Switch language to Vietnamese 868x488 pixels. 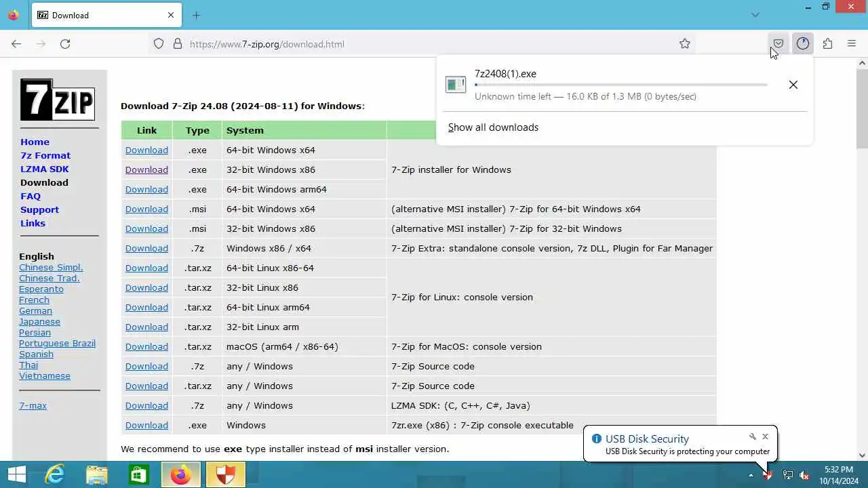[x=45, y=375]
